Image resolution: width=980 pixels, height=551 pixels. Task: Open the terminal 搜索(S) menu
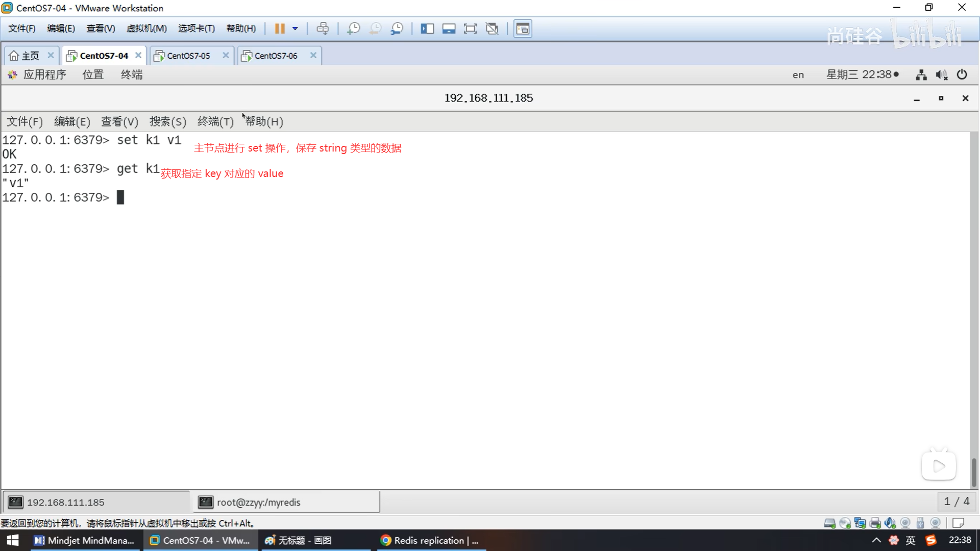tap(167, 121)
